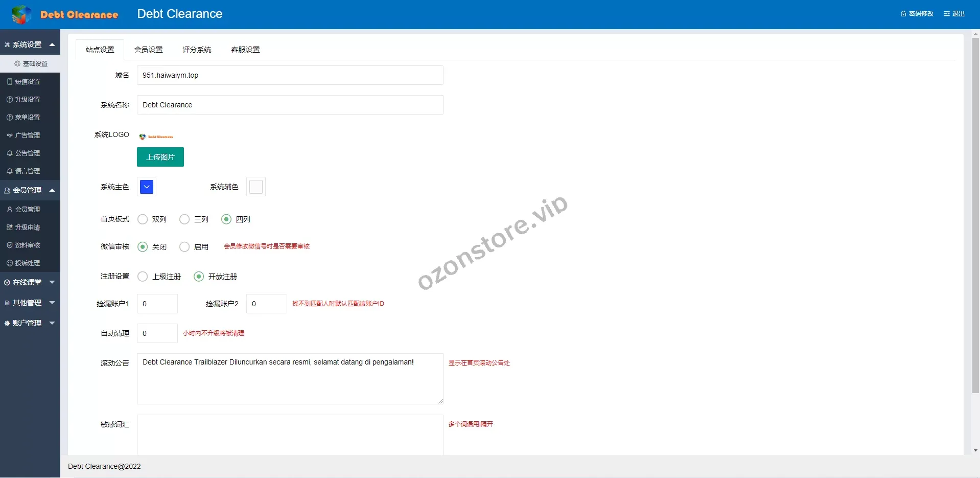Switch to the 会员设置 tab

[x=148, y=50]
